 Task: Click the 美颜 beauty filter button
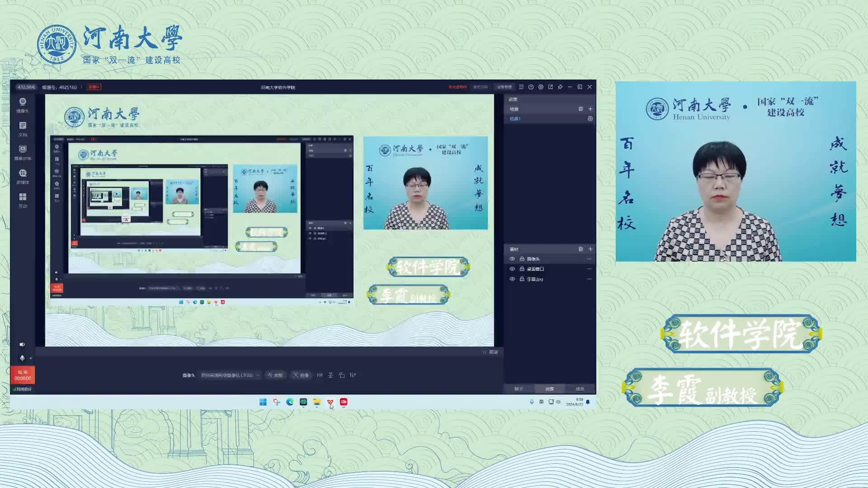pyautogui.click(x=275, y=375)
